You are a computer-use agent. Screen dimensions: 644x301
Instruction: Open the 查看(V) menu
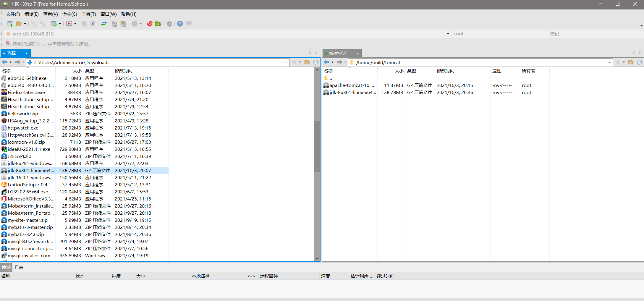[50, 14]
